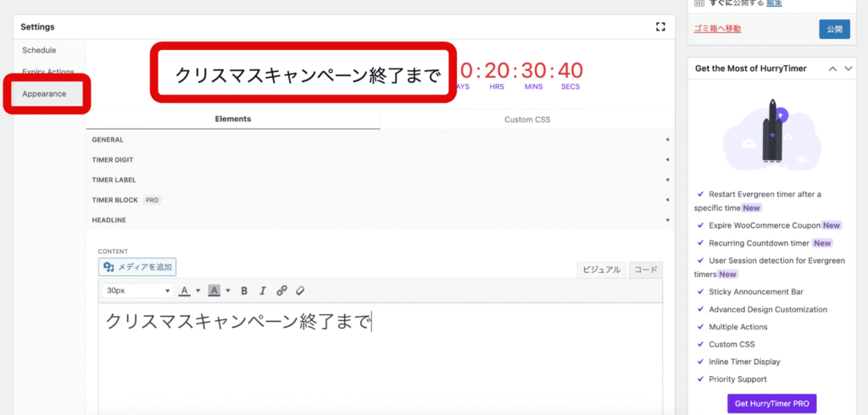
Task: Switch editor to コード tab
Action: coord(646,270)
